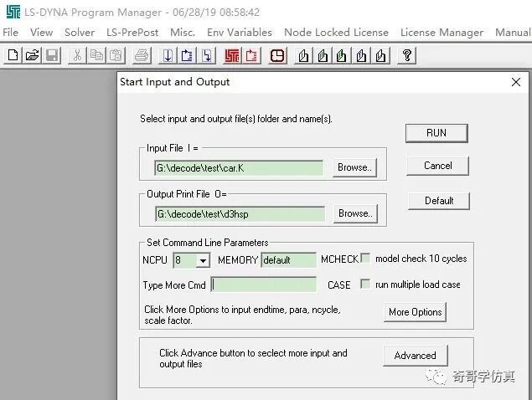
Task: Click the Cancel button
Action: click(437, 166)
